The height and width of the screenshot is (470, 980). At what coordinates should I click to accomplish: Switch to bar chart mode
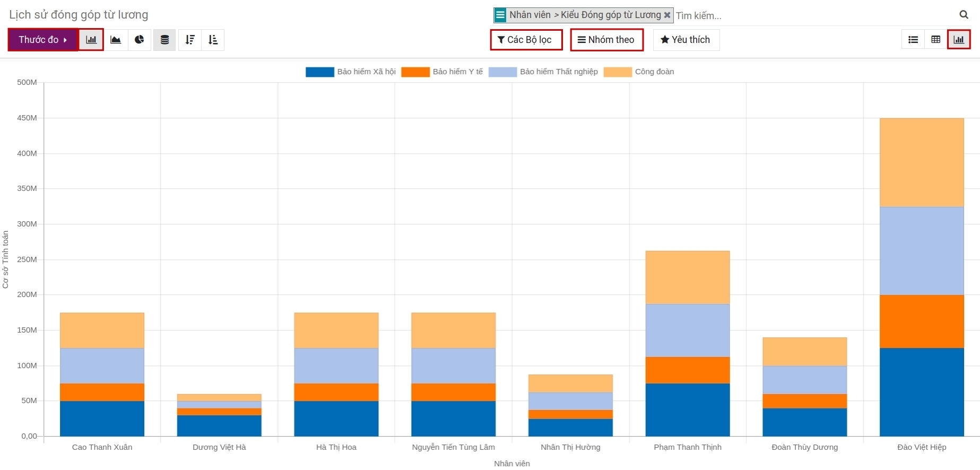[x=91, y=40]
